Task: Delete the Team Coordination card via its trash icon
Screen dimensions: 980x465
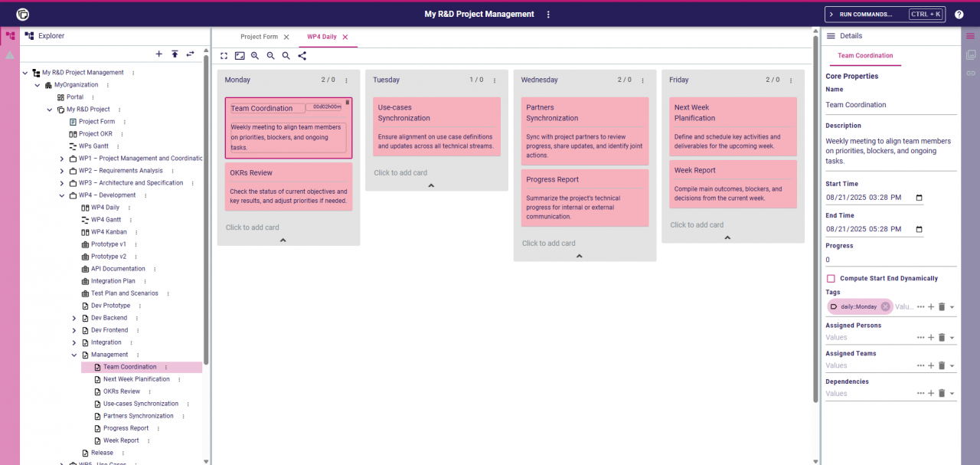Action: click(347, 102)
